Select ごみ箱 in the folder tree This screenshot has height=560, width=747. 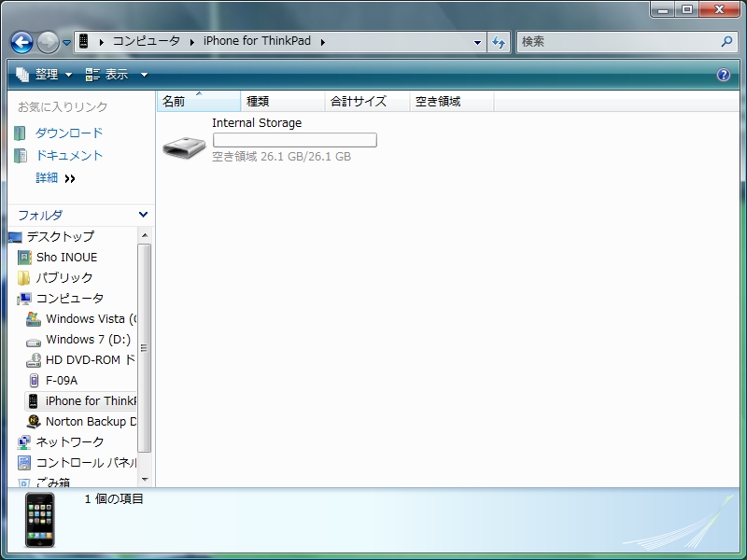pyautogui.click(x=53, y=482)
